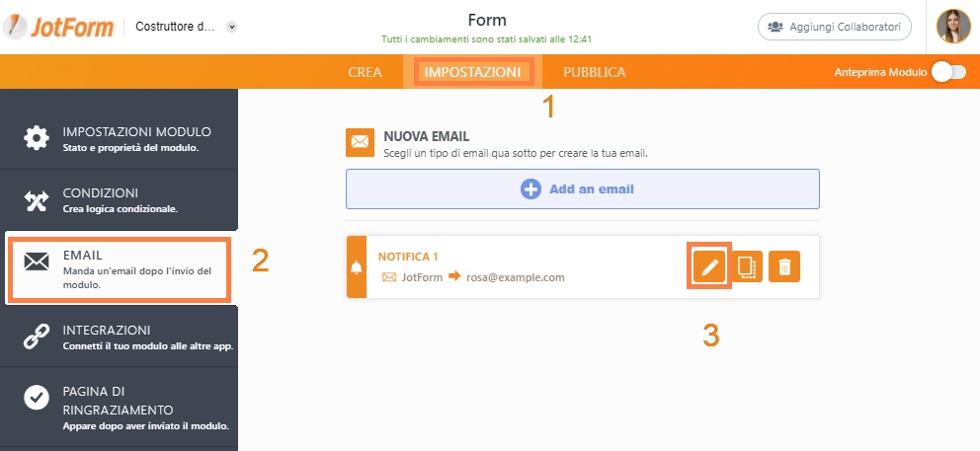Click the Add an email button
Viewport: 980px width, 451px height.
[x=583, y=188]
